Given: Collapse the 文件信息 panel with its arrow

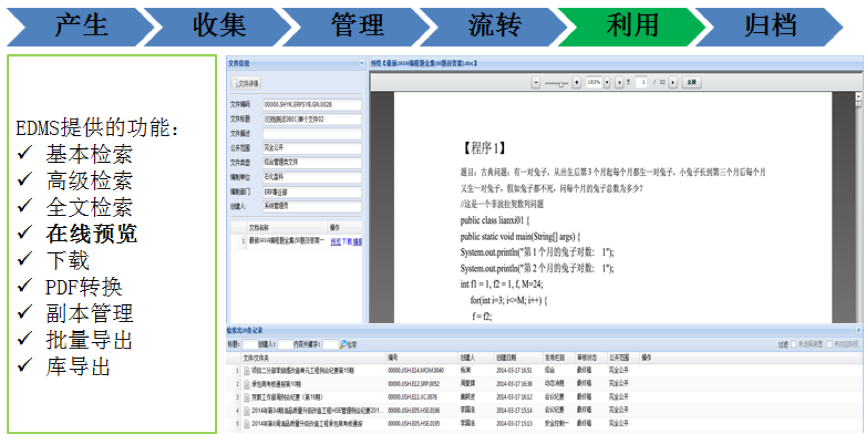Looking at the screenshot, I should click(x=362, y=63).
